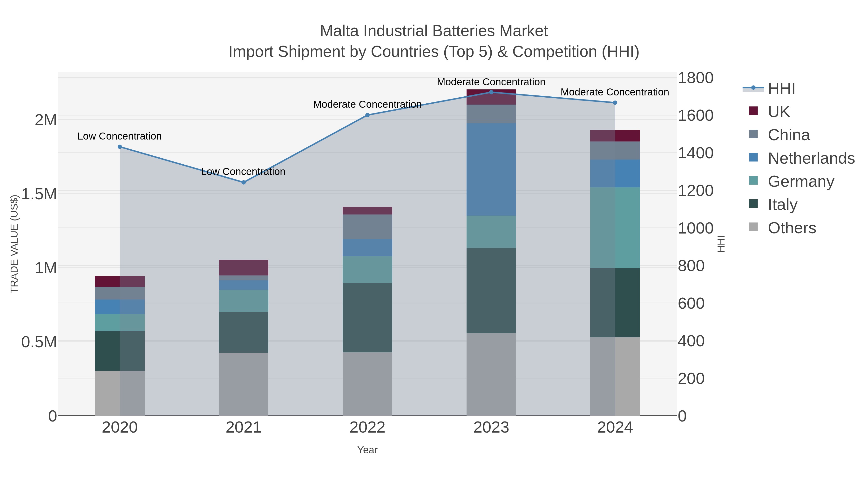
Task: Click the '400' right axis tick
Action: [691, 341]
